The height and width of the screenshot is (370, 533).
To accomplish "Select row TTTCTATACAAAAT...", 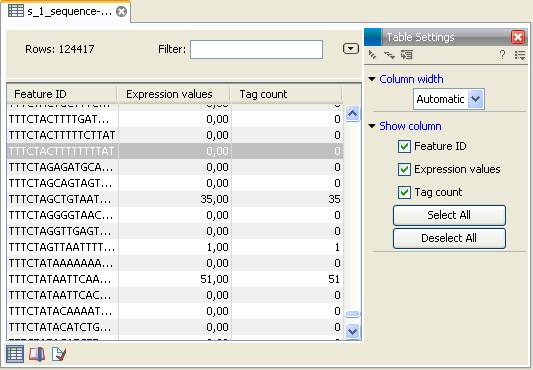I will (x=175, y=311).
